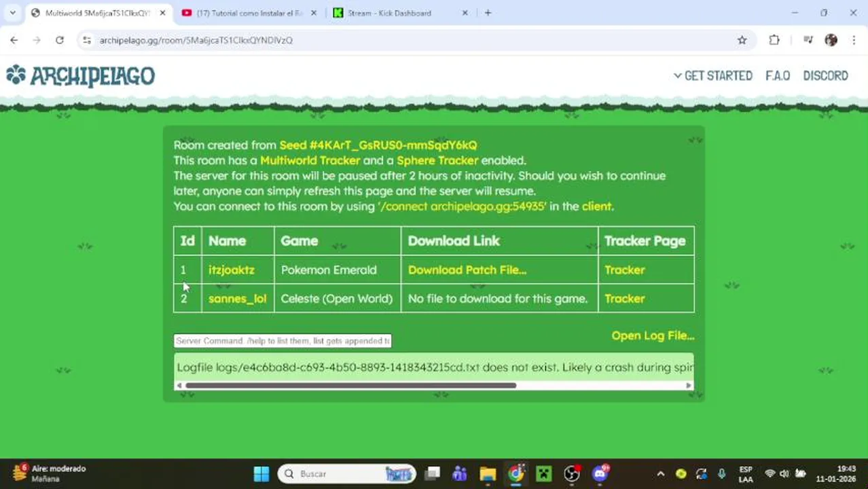Go forward in browser history
This screenshot has height=489, width=868.
pyautogui.click(x=37, y=40)
